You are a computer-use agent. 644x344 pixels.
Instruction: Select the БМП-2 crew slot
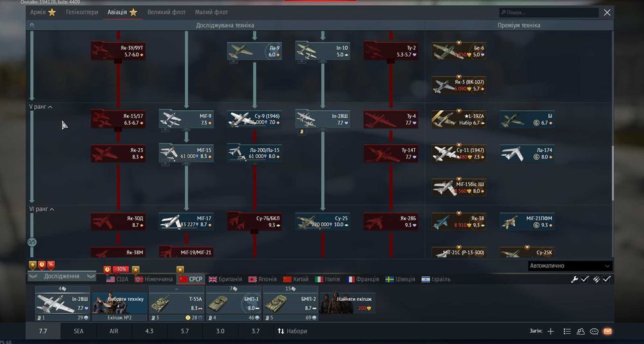(x=291, y=303)
